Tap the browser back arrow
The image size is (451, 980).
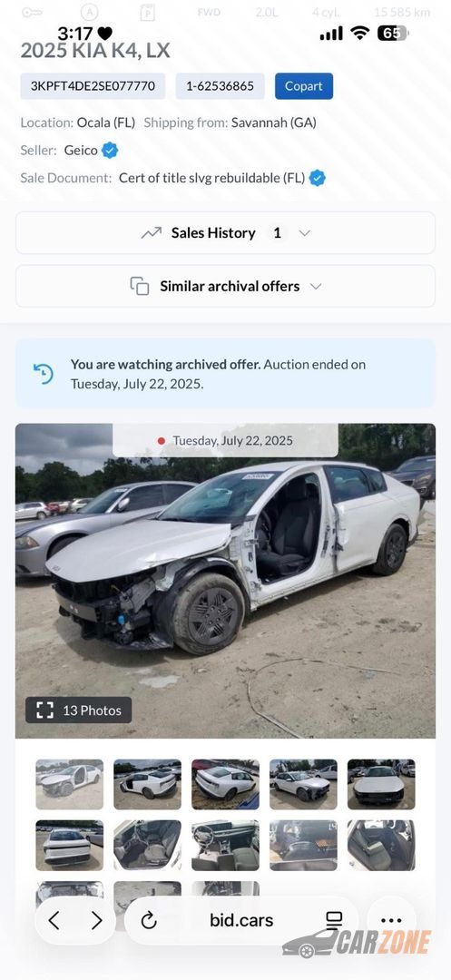click(54, 920)
